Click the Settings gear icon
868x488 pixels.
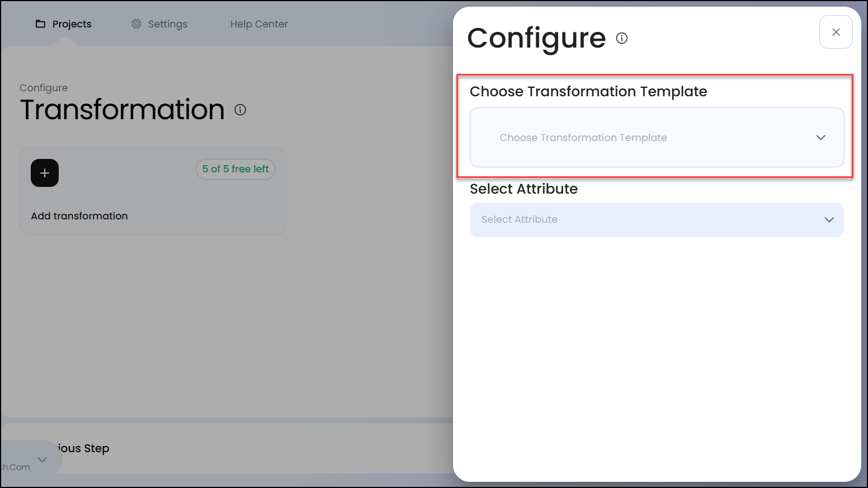[136, 24]
